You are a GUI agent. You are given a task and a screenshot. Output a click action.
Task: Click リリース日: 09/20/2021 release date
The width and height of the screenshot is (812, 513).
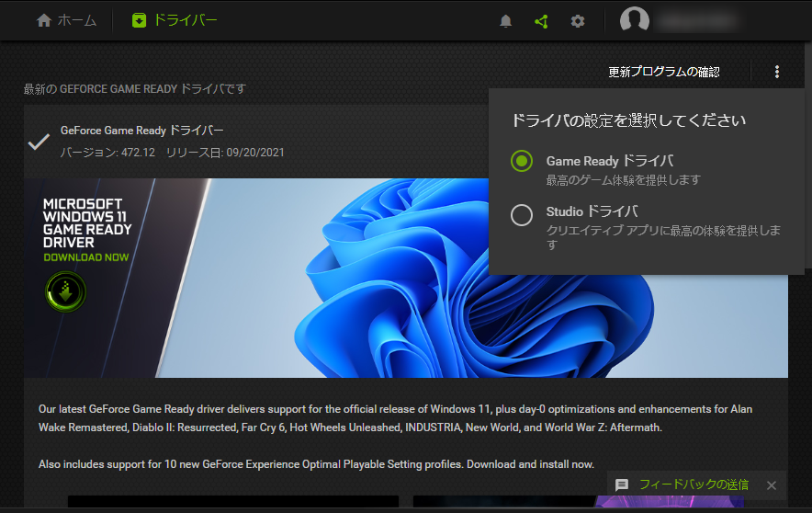tap(225, 153)
